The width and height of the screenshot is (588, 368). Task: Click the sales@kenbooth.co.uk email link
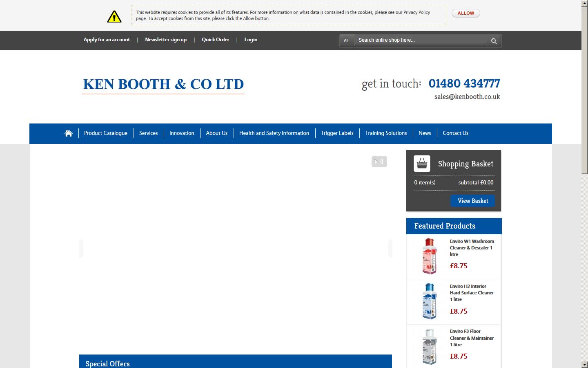[x=467, y=97]
